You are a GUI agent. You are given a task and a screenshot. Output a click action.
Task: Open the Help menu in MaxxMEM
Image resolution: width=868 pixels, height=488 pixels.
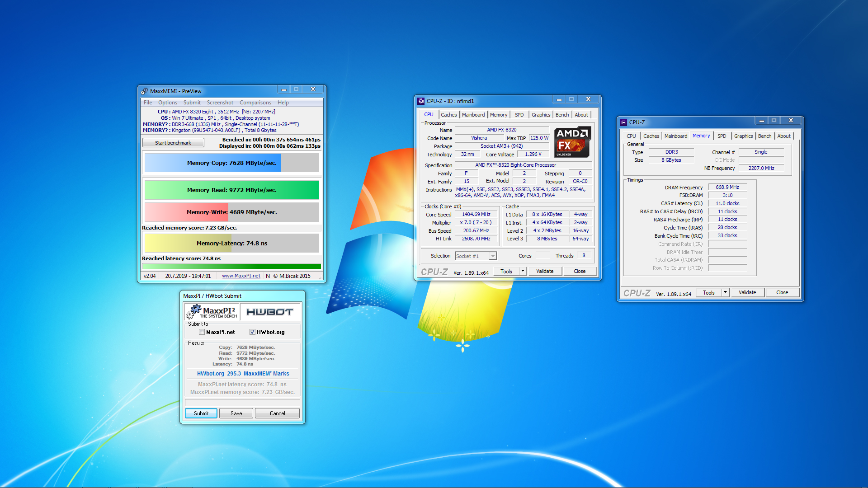point(283,103)
